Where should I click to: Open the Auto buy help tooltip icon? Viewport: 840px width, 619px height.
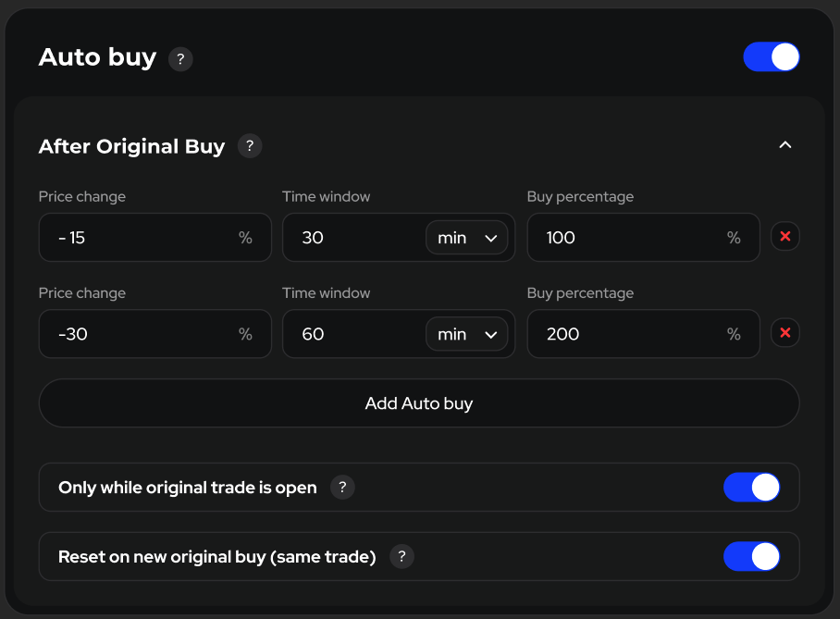(x=180, y=59)
